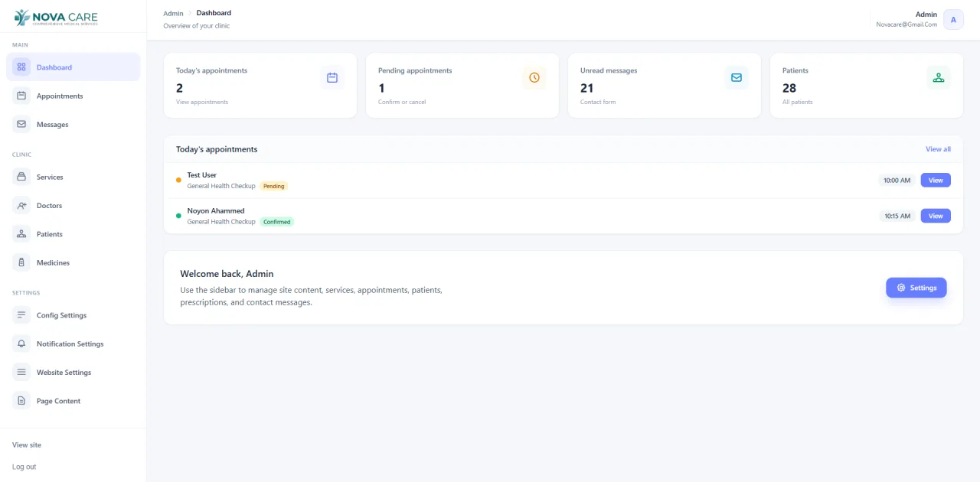The image size is (980, 482).
Task: Click the Services icon in sidebar
Action: pyautogui.click(x=21, y=177)
